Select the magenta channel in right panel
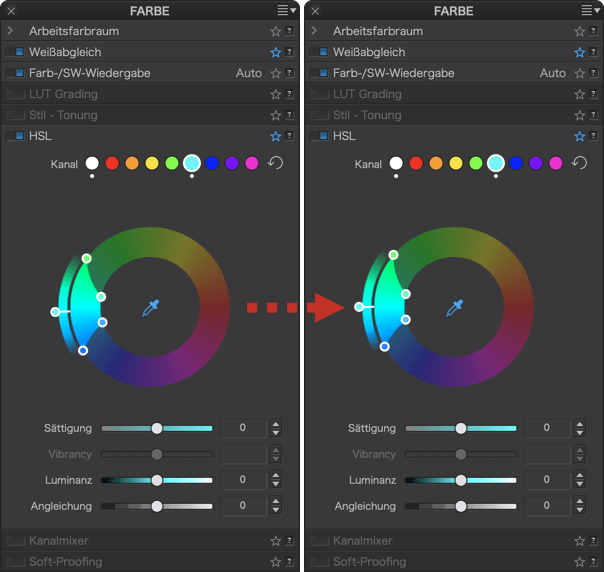The image size is (604, 572). pos(555,163)
